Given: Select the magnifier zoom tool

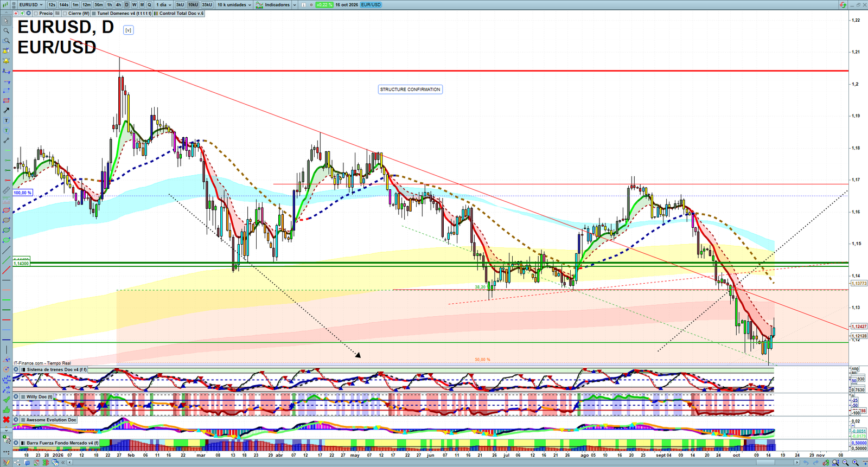Looking at the screenshot, I should 6,30.
